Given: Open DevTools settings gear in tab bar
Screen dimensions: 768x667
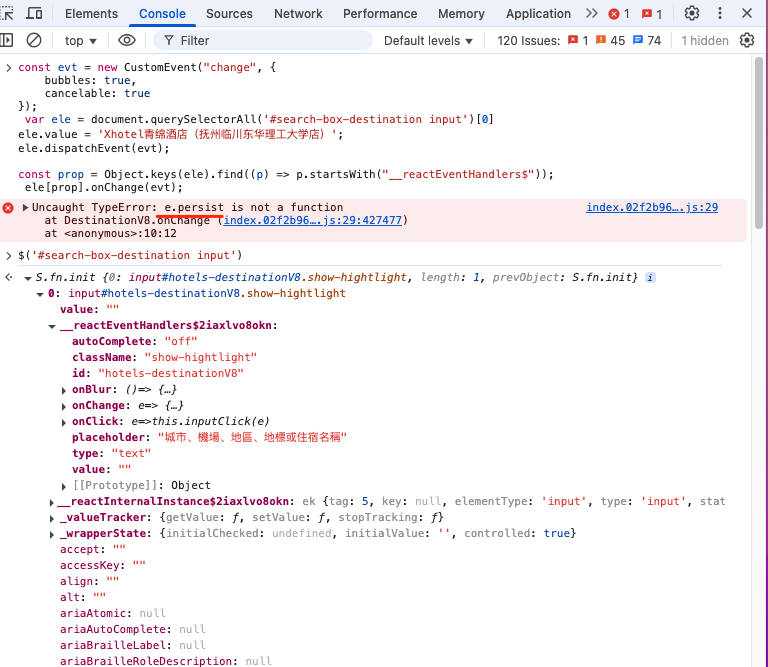Looking at the screenshot, I should click(692, 13).
